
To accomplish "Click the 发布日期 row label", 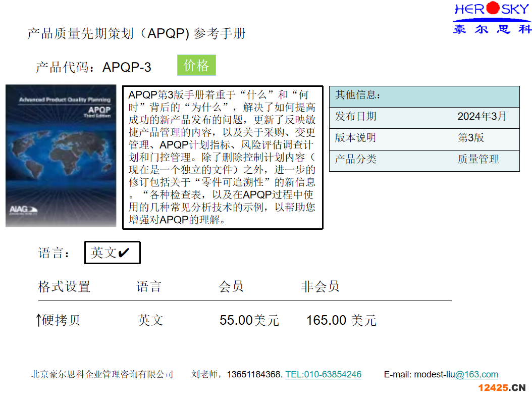I will coord(355,117).
